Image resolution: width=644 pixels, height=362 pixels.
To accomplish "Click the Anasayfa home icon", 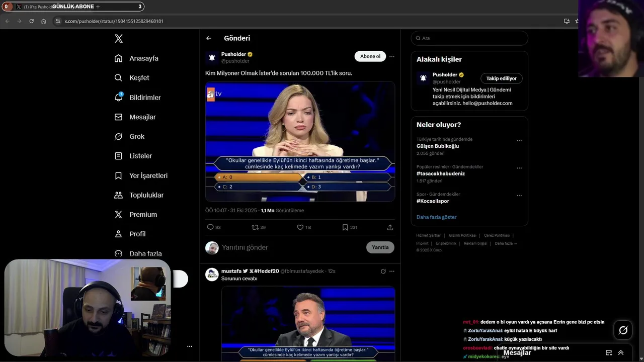I will [118, 58].
